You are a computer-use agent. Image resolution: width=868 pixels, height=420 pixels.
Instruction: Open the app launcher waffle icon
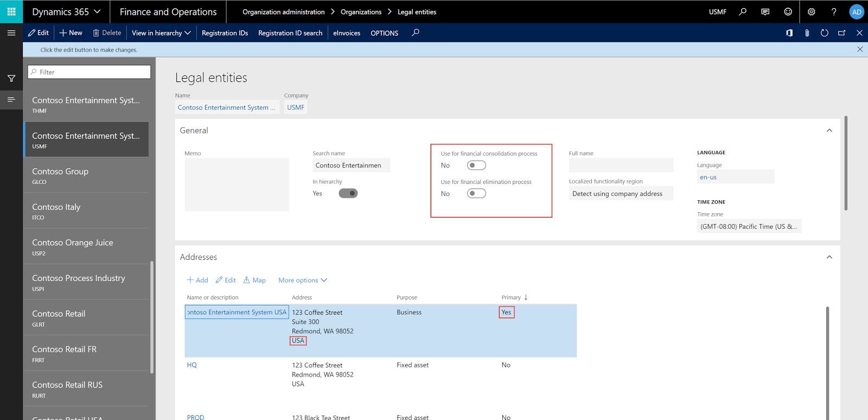[x=11, y=11]
